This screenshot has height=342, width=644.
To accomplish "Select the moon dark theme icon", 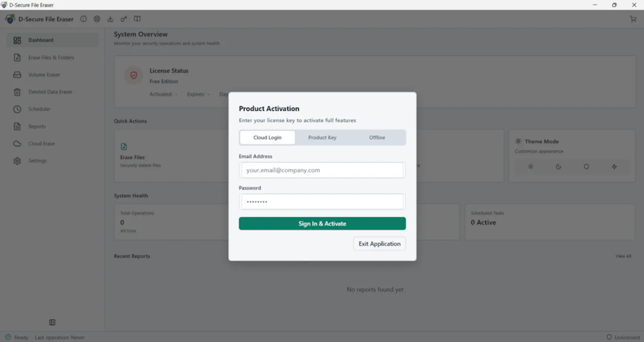I will 559,167.
